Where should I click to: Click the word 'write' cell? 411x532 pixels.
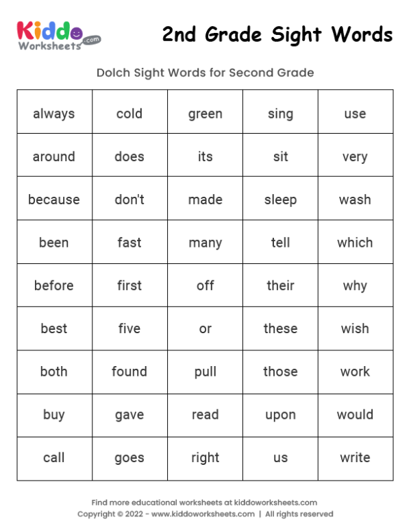(x=355, y=457)
